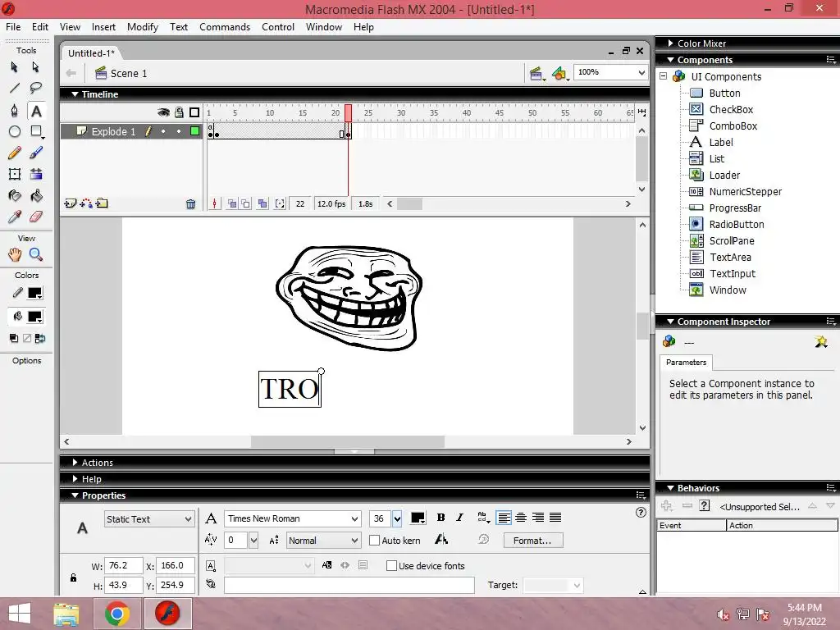Select the Arrow selection tool

click(x=15, y=67)
